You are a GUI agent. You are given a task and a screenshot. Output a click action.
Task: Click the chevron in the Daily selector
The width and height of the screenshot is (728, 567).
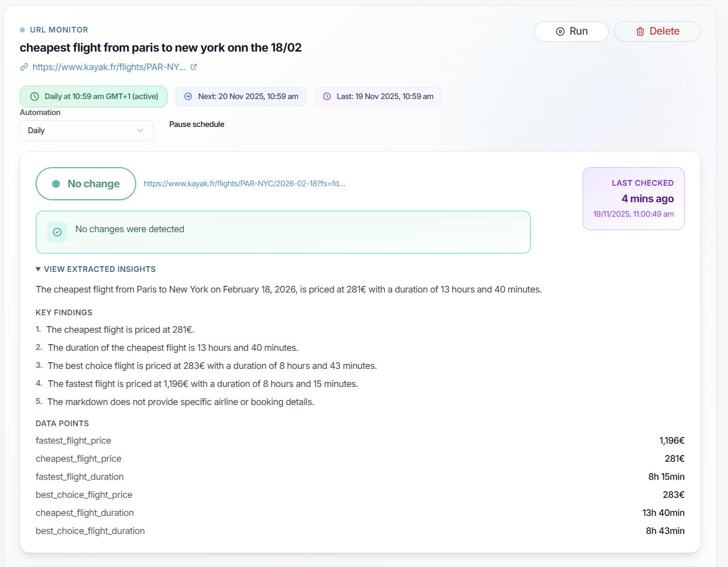coord(140,130)
